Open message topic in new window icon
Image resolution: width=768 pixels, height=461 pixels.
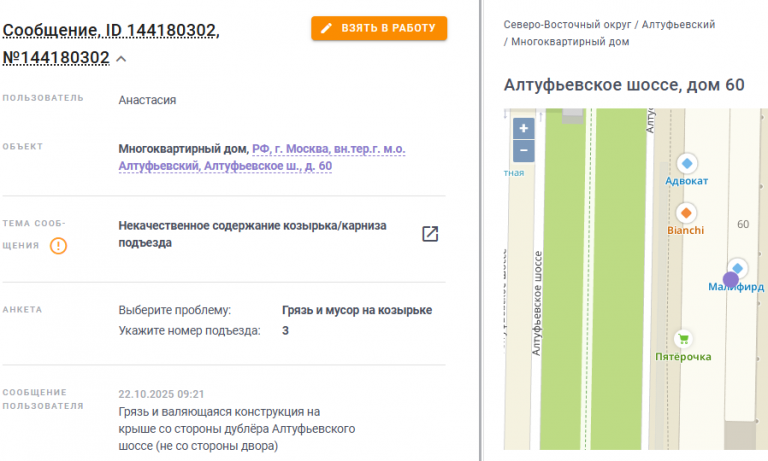pyautogui.click(x=430, y=234)
